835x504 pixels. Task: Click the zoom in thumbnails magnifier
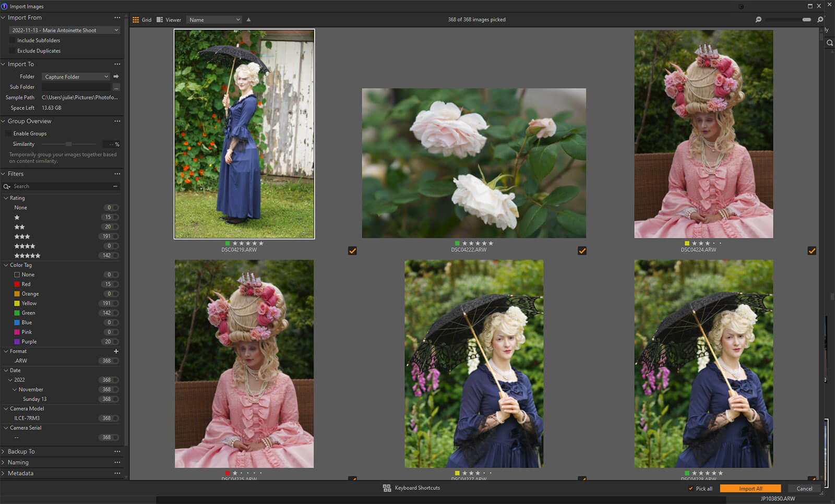point(820,20)
